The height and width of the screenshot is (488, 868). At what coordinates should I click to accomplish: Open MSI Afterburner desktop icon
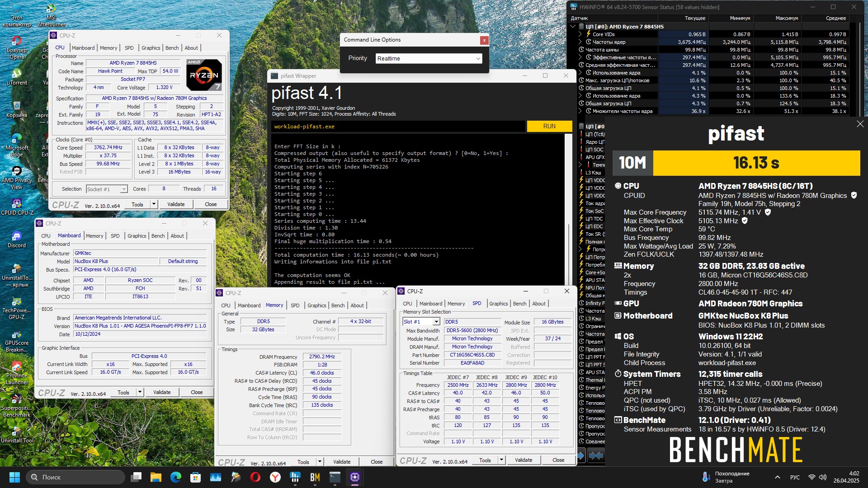(51, 15)
